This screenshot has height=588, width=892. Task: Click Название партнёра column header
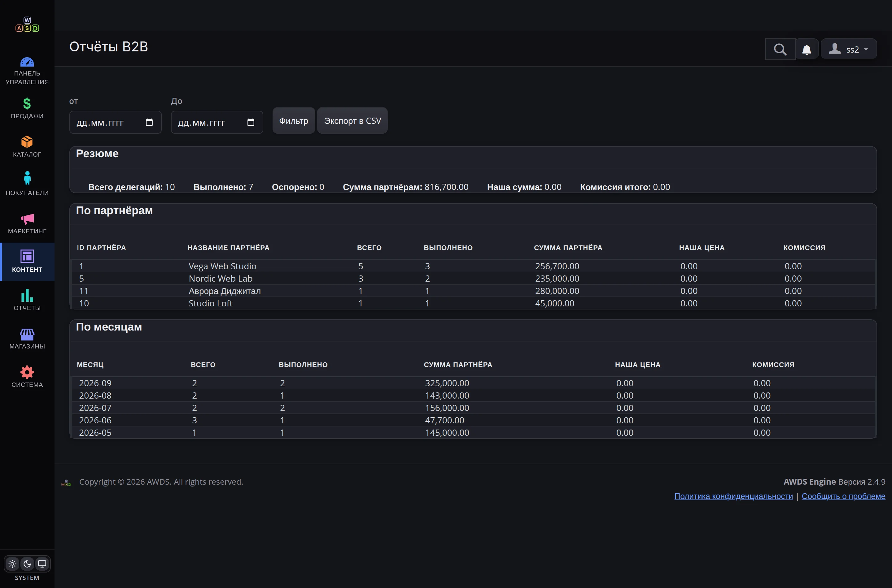[228, 248]
